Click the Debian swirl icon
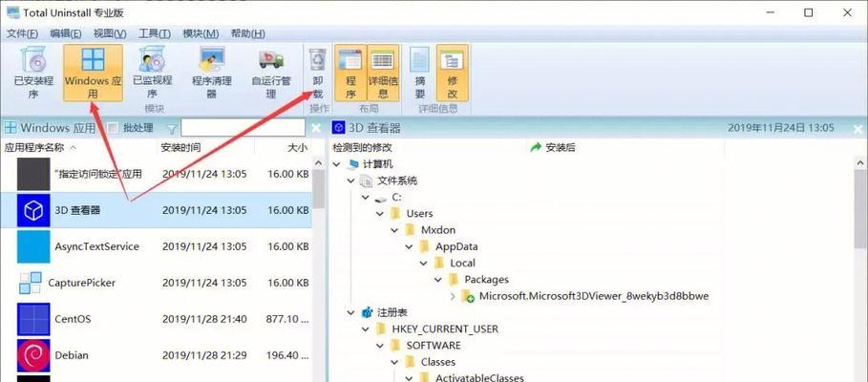This screenshot has height=382, width=868. pyautogui.click(x=33, y=355)
